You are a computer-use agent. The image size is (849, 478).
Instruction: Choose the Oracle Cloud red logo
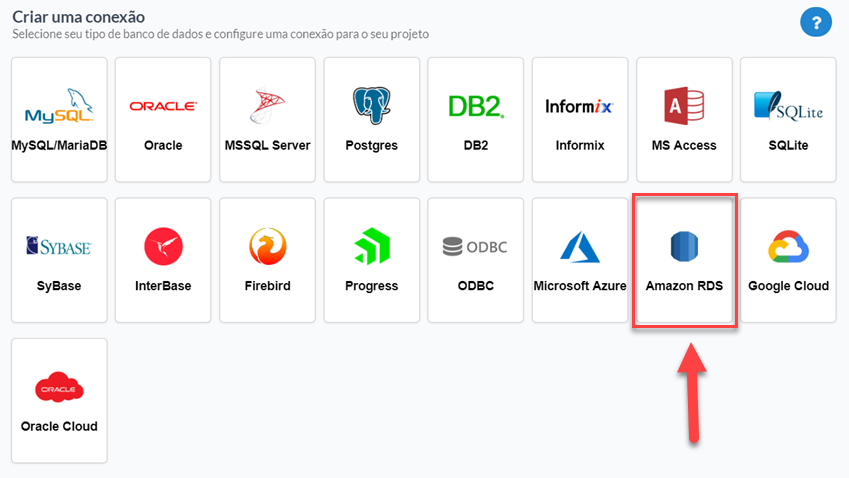(59, 387)
